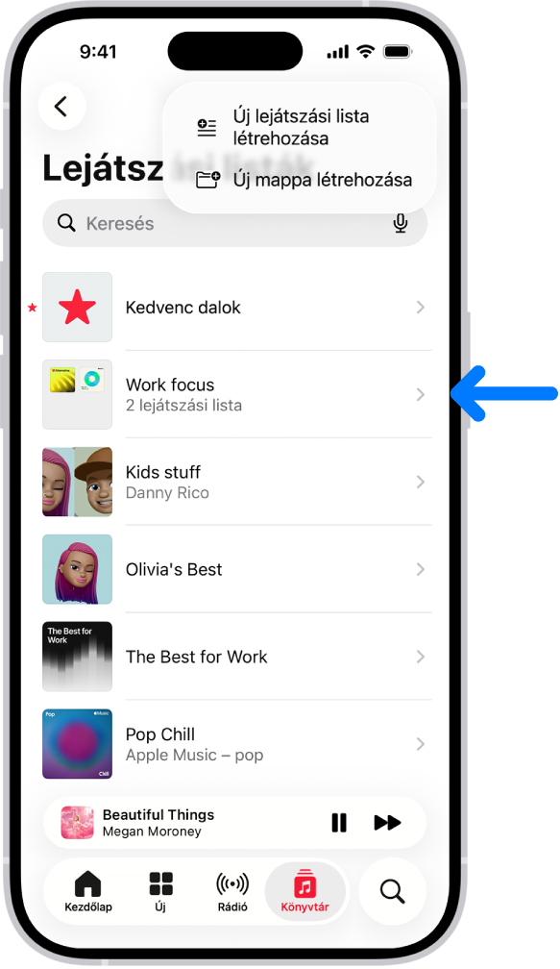Viewport: 560px width, 969px height.
Task: Tap the new folder icon in popup
Action: tap(207, 180)
